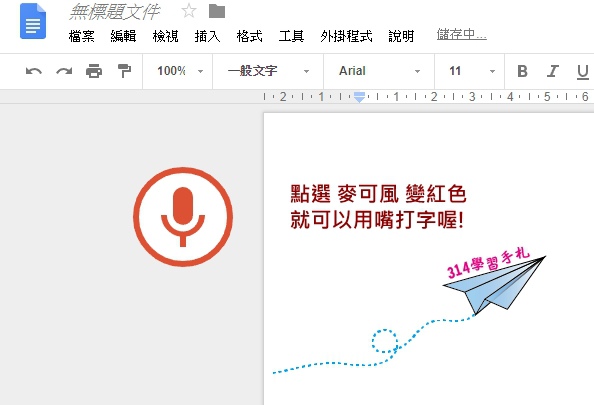Open the Arial font dropdown

pyautogui.click(x=380, y=71)
